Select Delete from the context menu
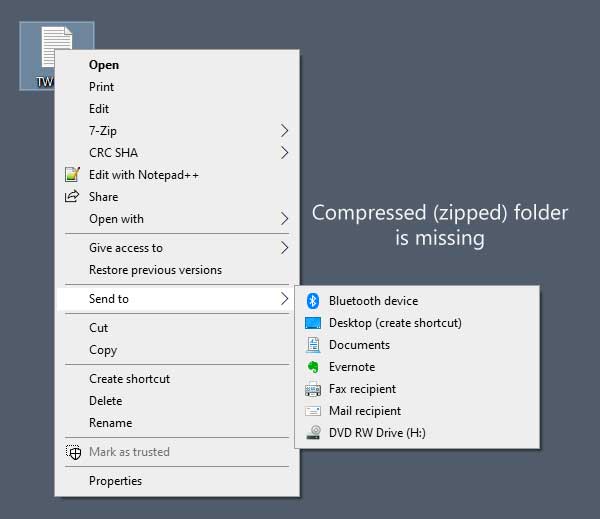Screen dimensions: 600x519 [x=105, y=401]
